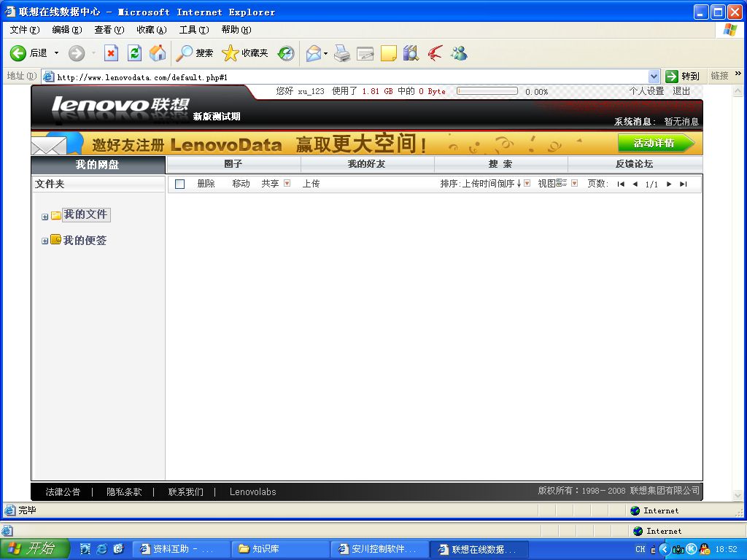Click the Print printer icon
Screen dimensions: 747x560
pos(342,53)
